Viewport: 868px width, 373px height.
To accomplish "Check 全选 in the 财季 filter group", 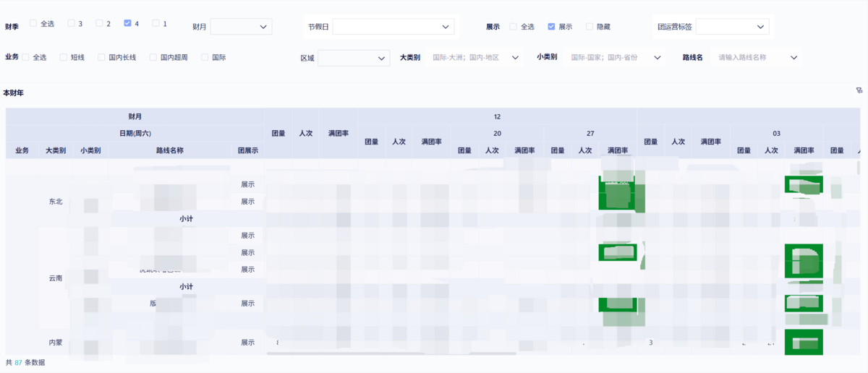I will point(33,23).
